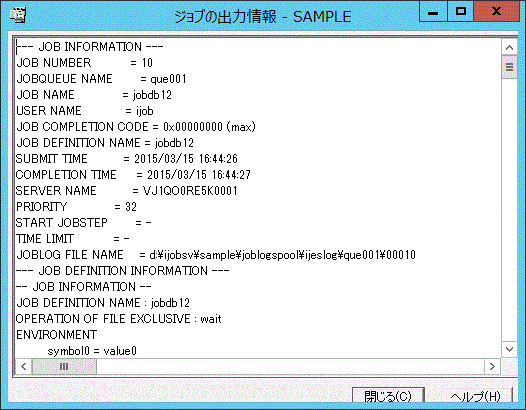Click the 'USER NAME = ijob' line
The image size is (526, 410).
coord(85,111)
